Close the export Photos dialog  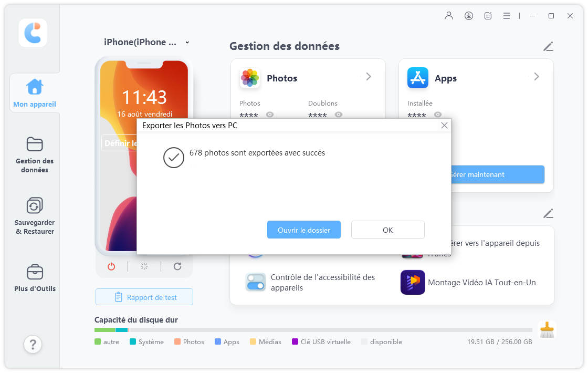point(444,126)
